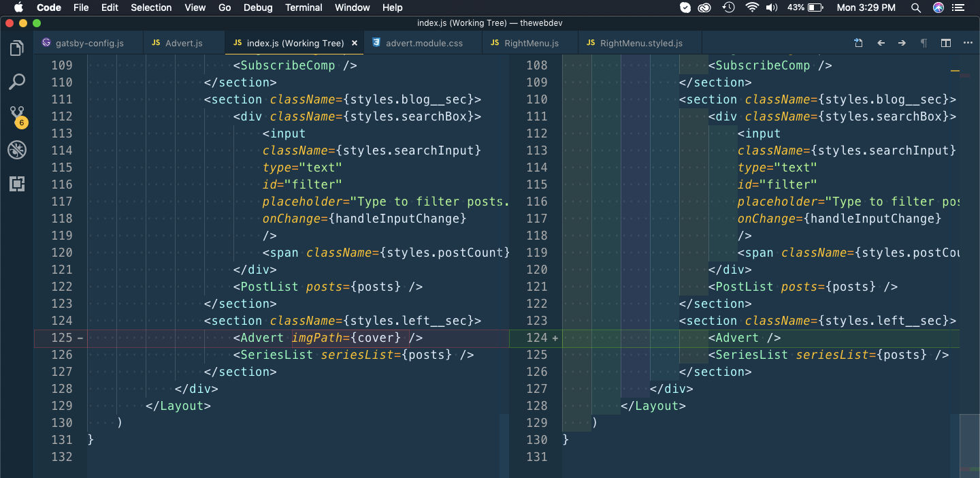
Task: Switch to the Advert.js tab
Action: coord(184,43)
